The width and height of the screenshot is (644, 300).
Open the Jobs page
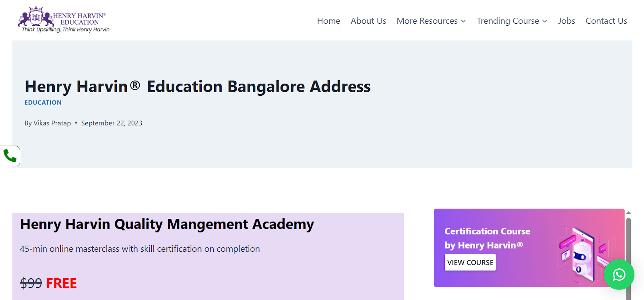click(566, 21)
